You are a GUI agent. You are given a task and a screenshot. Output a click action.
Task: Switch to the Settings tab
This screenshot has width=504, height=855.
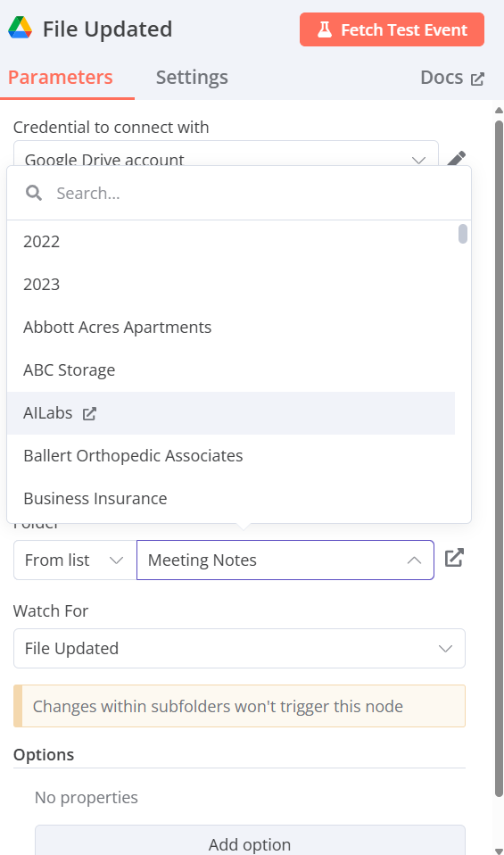tap(192, 78)
